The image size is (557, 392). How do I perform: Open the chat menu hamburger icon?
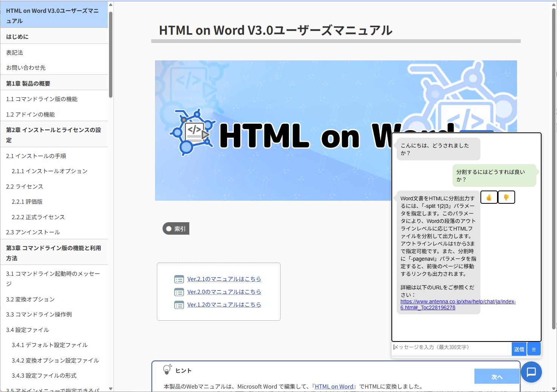click(x=534, y=349)
